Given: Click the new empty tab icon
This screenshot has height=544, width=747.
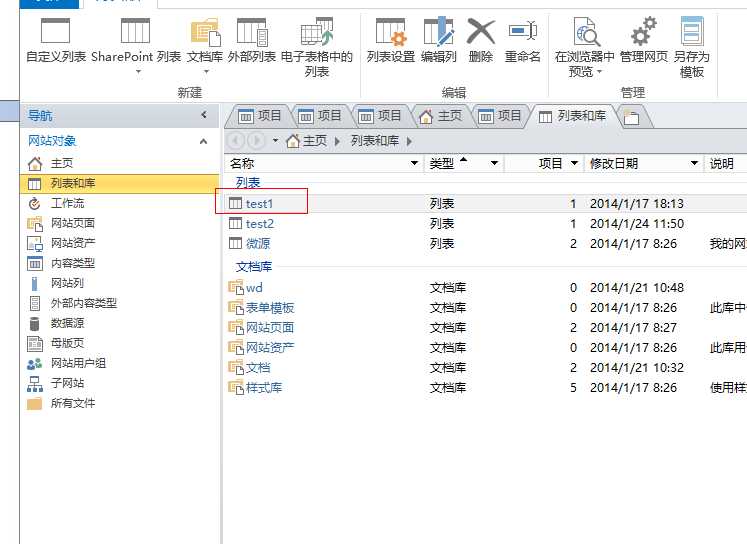Looking at the screenshot, I should [x=632, y=117].
